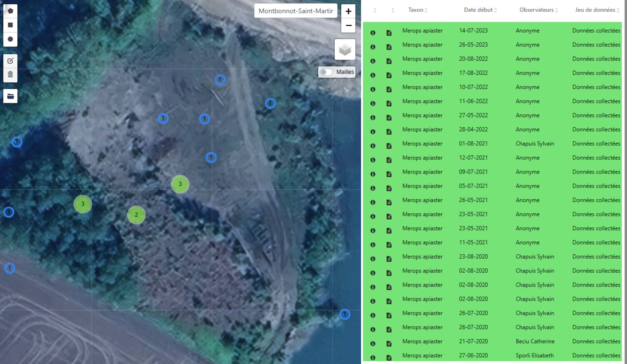
Task: Sort by Jeu de données column
Action: 597,10
